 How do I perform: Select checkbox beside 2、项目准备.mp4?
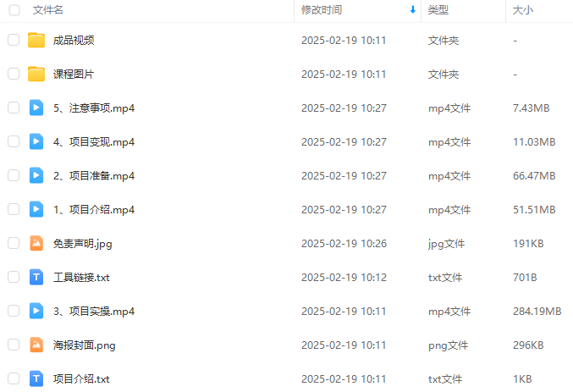point(14,175)
